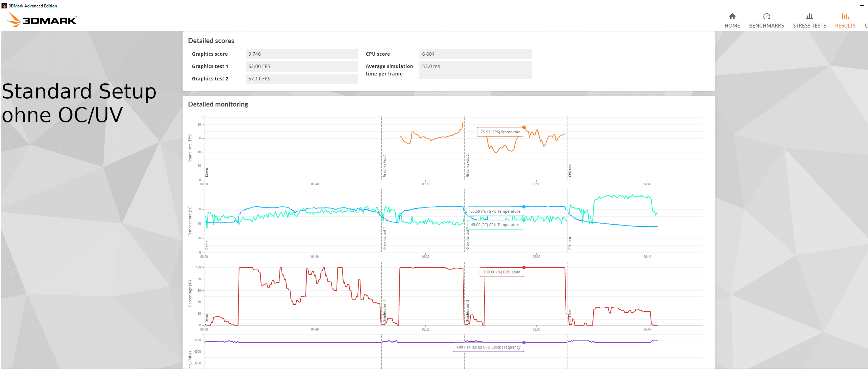The height and width of the screenshot is (369, 868).
Task: Click the 3DMark logo
Action: click(42, 20)
